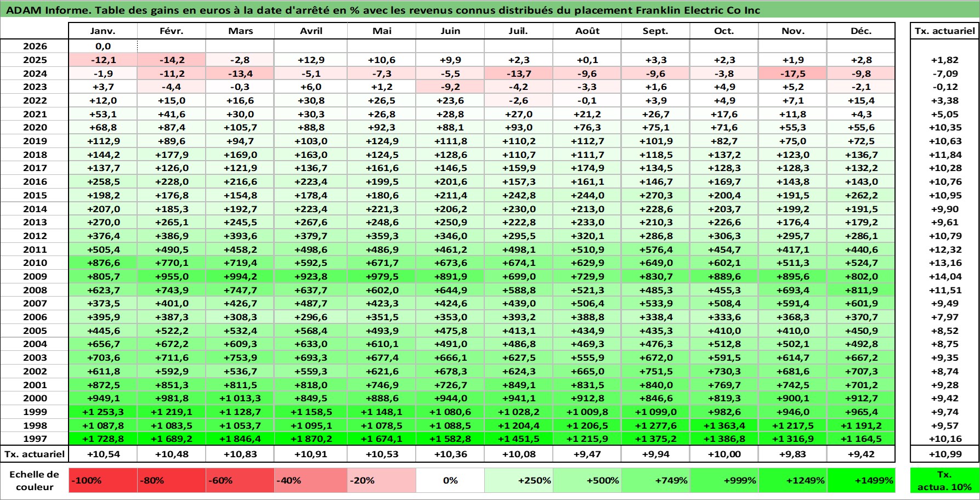Click the +811,9 cell in 2008
Viewport: 980px width, 500px height.
click(x=861, y=290)
